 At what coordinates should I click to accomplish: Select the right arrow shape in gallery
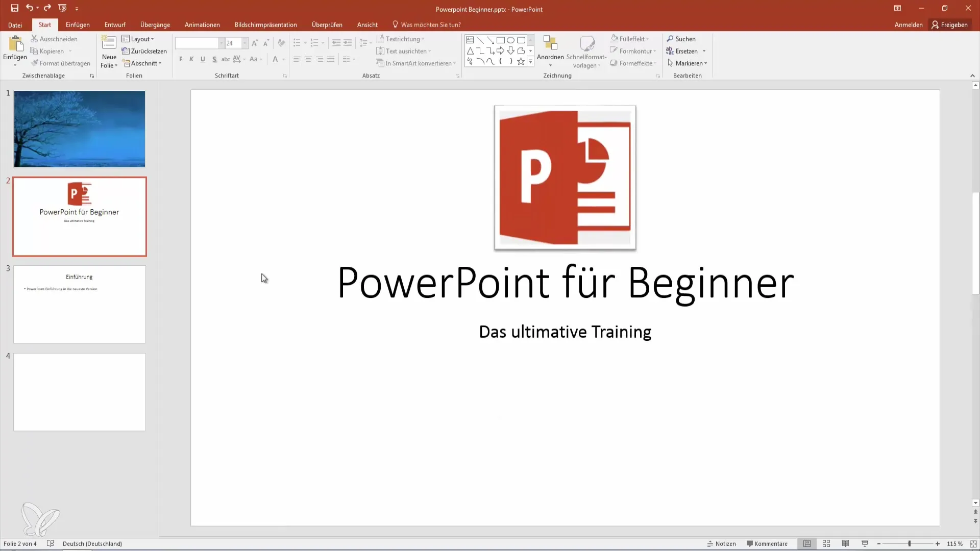pos(500,51)
